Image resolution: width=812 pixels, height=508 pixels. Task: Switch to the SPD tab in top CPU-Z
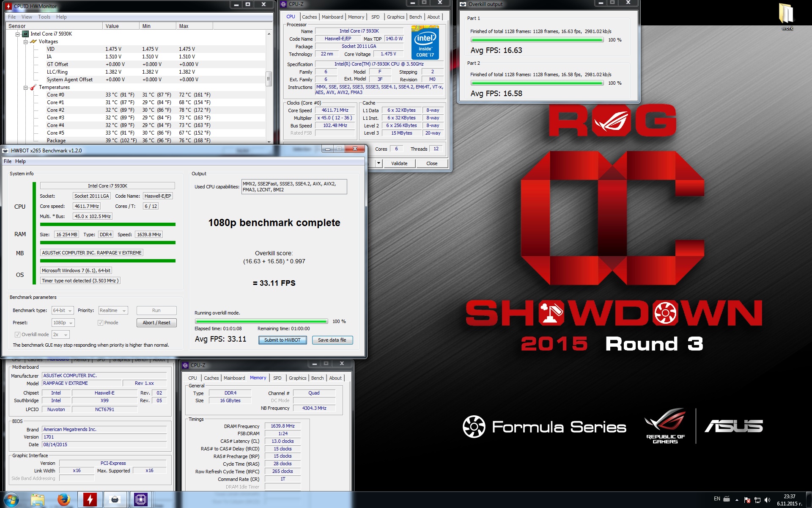tap(375, 17)
